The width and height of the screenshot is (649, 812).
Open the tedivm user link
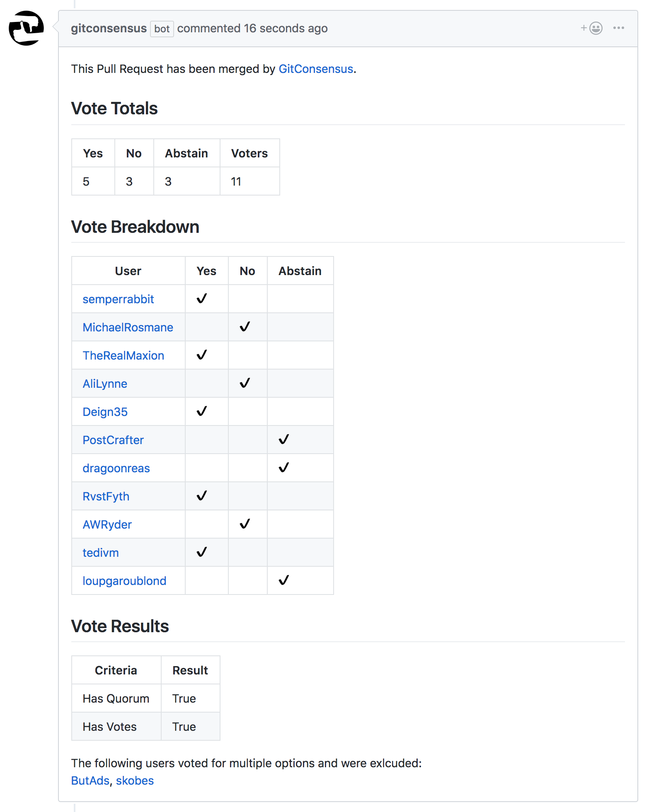(x=100, y=552)
